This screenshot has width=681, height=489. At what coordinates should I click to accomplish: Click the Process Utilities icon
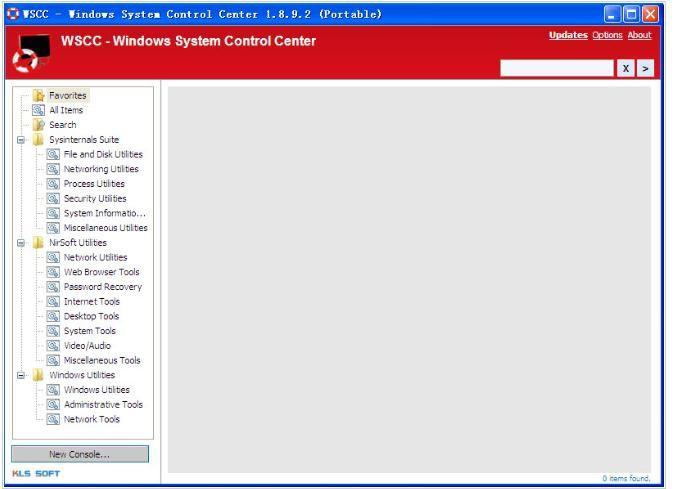(x=53, y=184)
